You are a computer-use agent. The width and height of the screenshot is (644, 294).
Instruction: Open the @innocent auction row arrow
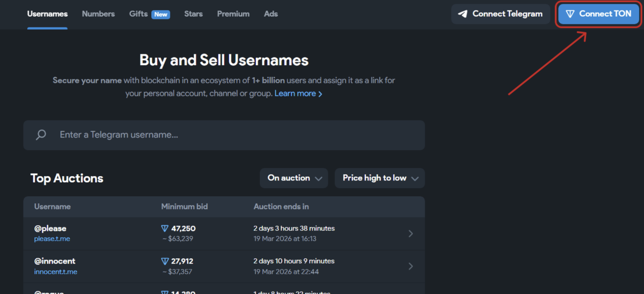click(x=411, y=266)
